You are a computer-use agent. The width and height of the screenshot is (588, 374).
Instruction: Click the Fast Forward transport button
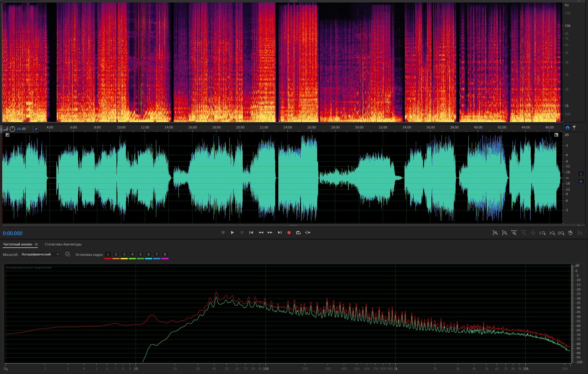[270, 233]
